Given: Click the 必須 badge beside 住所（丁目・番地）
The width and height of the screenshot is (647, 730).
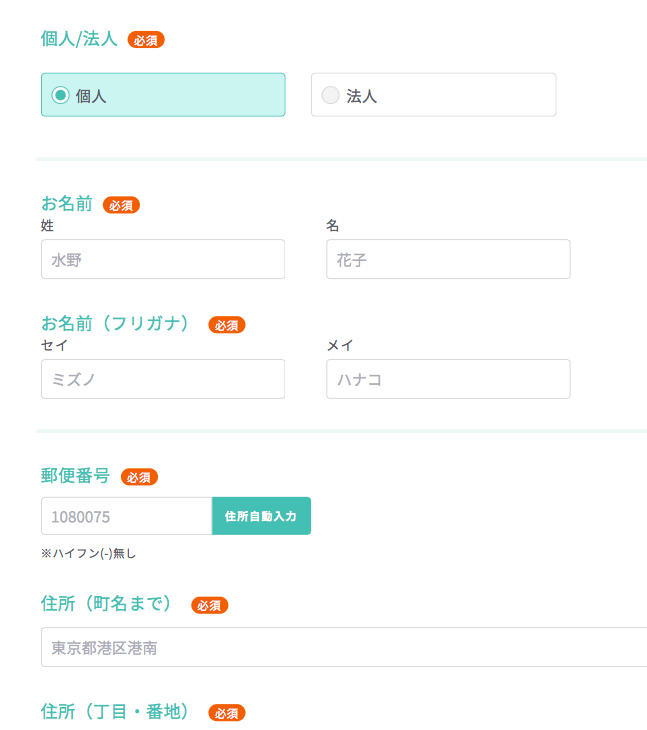Looking at the screenshot, I should point(226,713).
